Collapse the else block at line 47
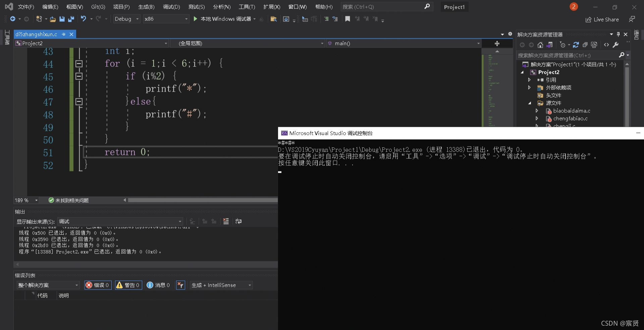This screenshot has height=330, width=644. tap(79, 101)
